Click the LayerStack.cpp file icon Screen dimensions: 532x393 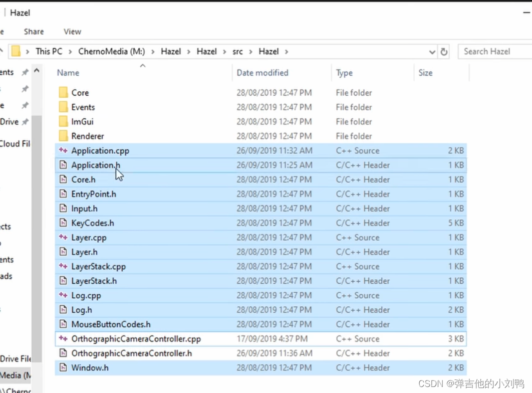63,266
